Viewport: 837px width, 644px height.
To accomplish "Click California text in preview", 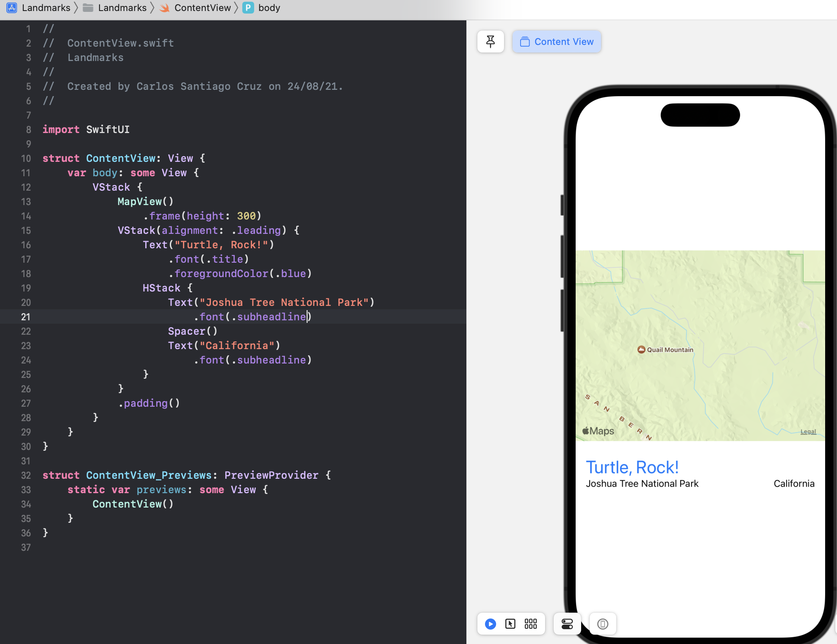I will (794, 483).
